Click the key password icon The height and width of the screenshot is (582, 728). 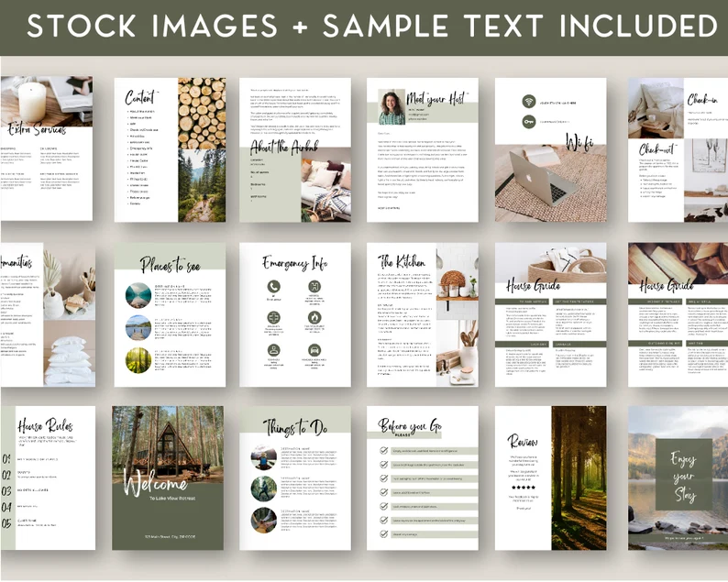click(x=528, y=120)
